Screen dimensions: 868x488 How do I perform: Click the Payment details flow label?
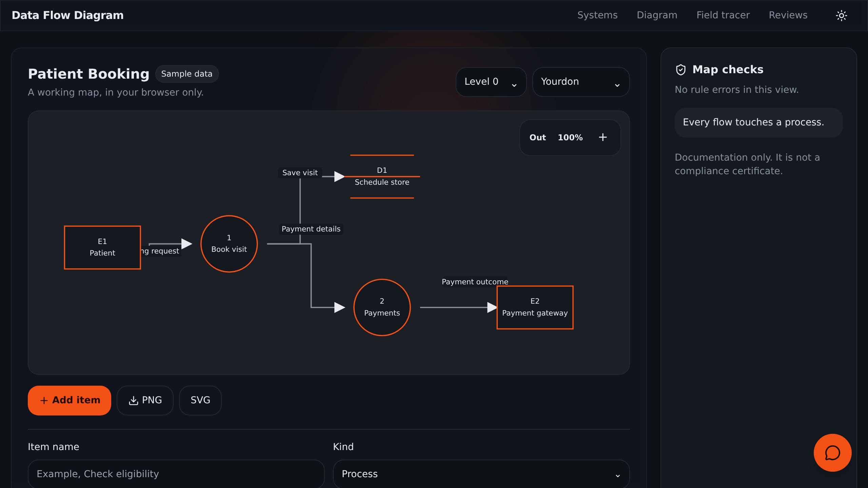point(311,229)
